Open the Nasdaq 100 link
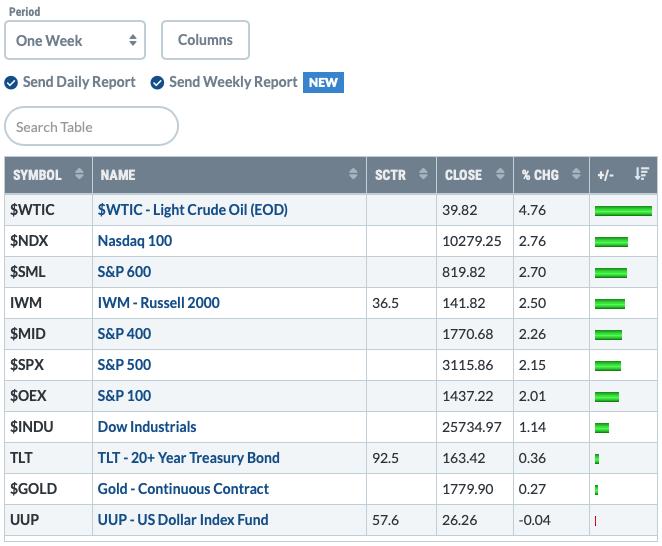Screen dimensions: 662x546 [x=135, y=241]
